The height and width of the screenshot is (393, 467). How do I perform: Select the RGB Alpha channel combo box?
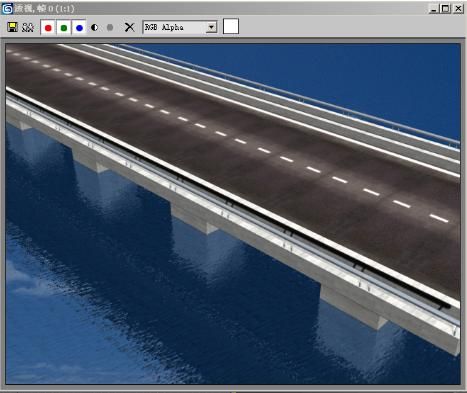pos(180,27)
